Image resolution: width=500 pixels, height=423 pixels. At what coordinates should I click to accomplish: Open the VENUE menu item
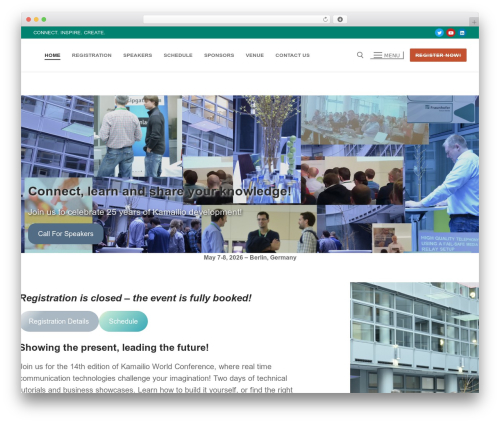click(255, 55)
